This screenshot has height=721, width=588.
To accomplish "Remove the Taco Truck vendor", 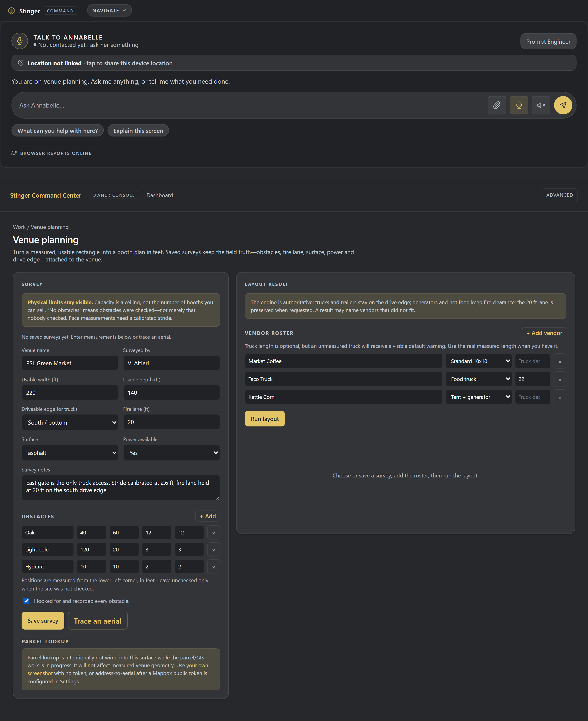I will tap(560, 379).
